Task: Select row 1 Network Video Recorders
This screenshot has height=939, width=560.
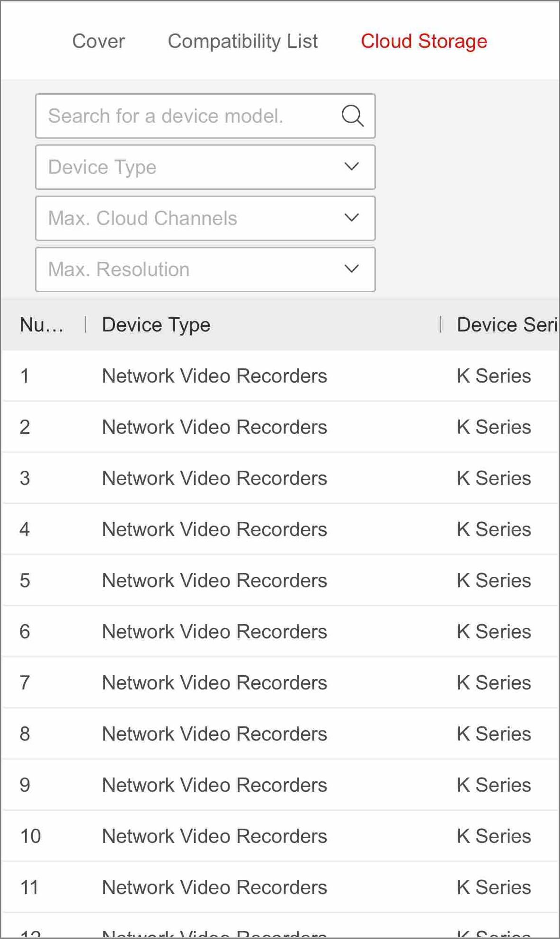Action: pyautogui.click(x=214, y=376)
